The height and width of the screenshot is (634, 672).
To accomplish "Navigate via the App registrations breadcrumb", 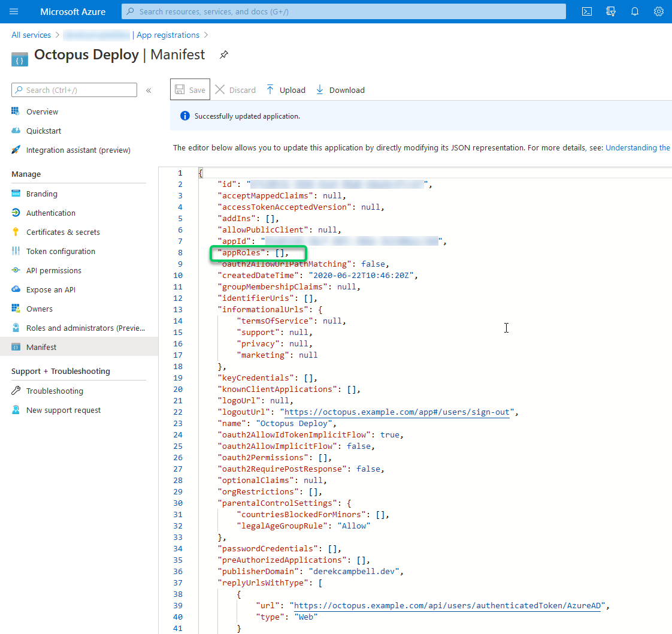I will click(x=168, y=35).
